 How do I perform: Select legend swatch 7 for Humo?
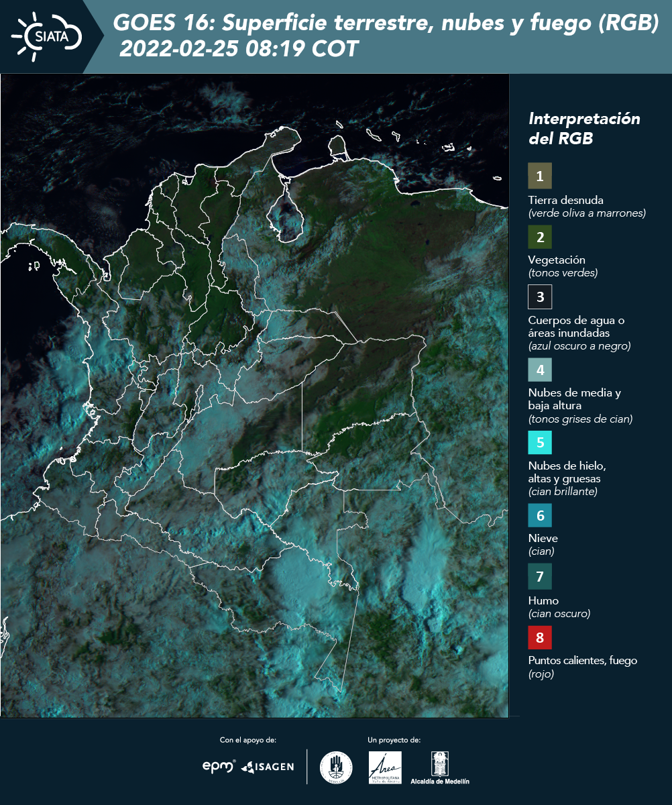pyautogui.click(x=540, y=576)
